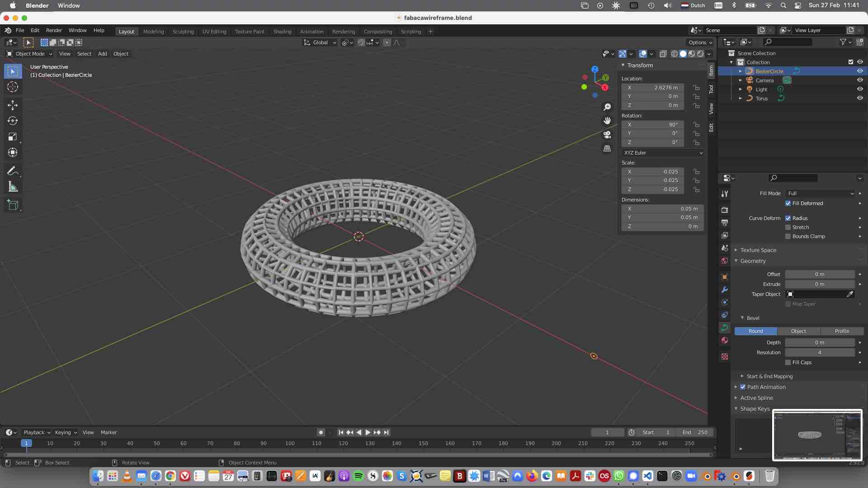Click eyedropper for Taper Object
The image size is (868, 488).
point(850,294)
